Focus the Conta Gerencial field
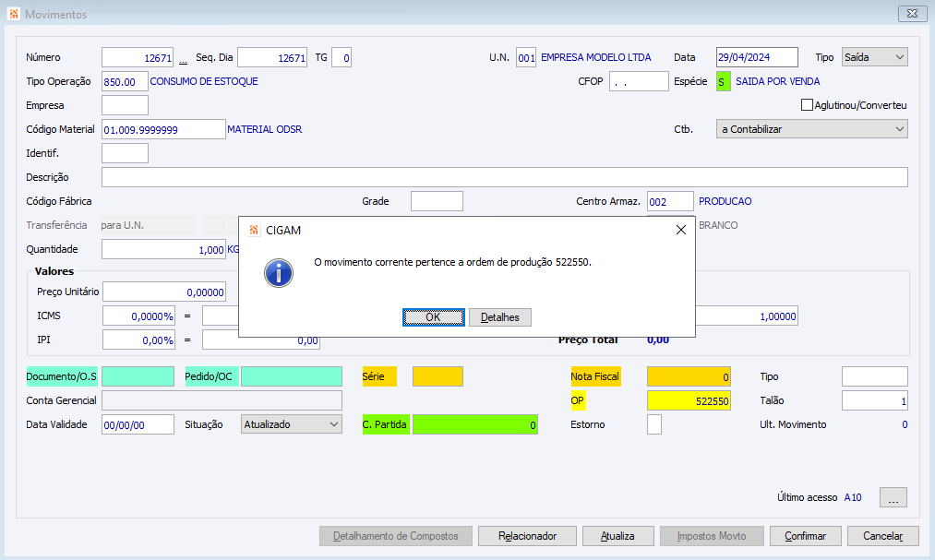This screenshot has width=935, height=560. (x=222, y=400)
